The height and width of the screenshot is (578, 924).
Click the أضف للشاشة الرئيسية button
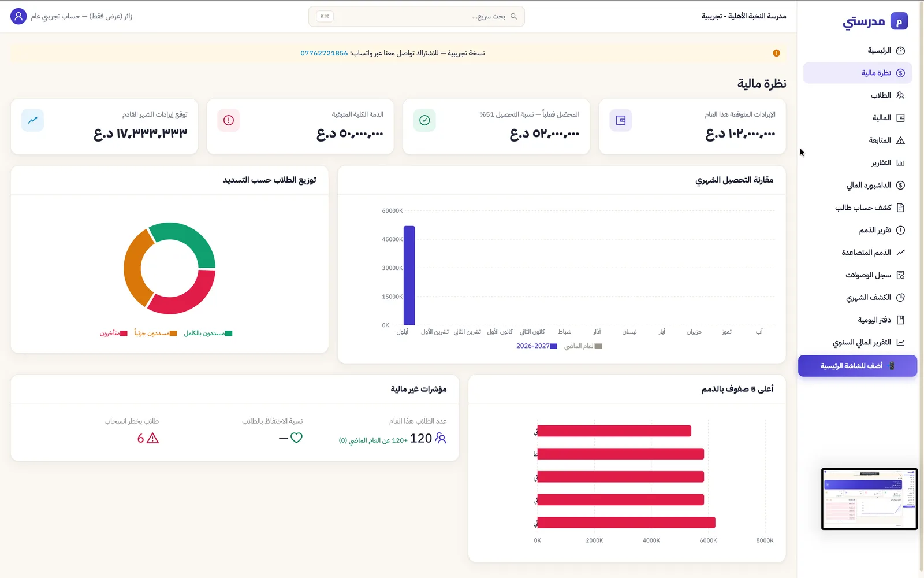point(858,366)
